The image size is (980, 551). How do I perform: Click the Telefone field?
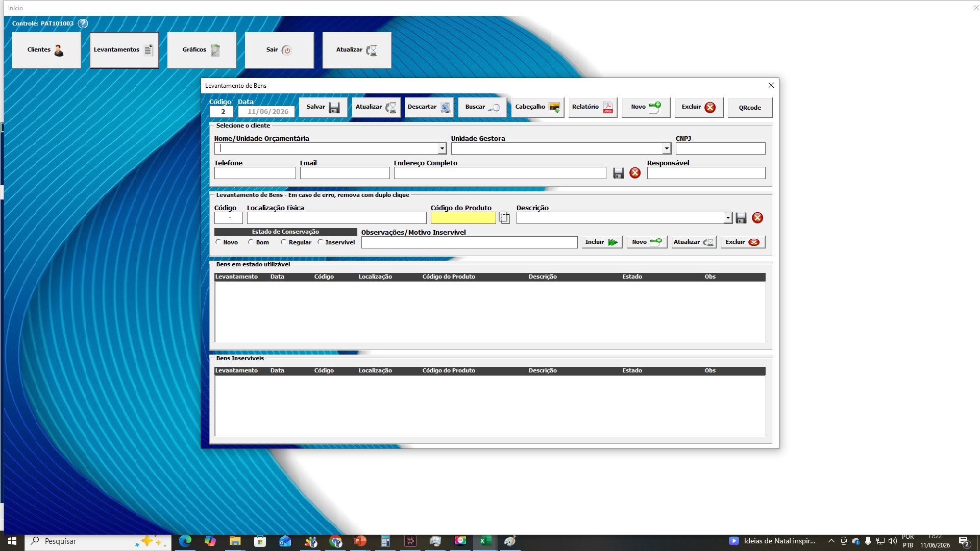255,173
